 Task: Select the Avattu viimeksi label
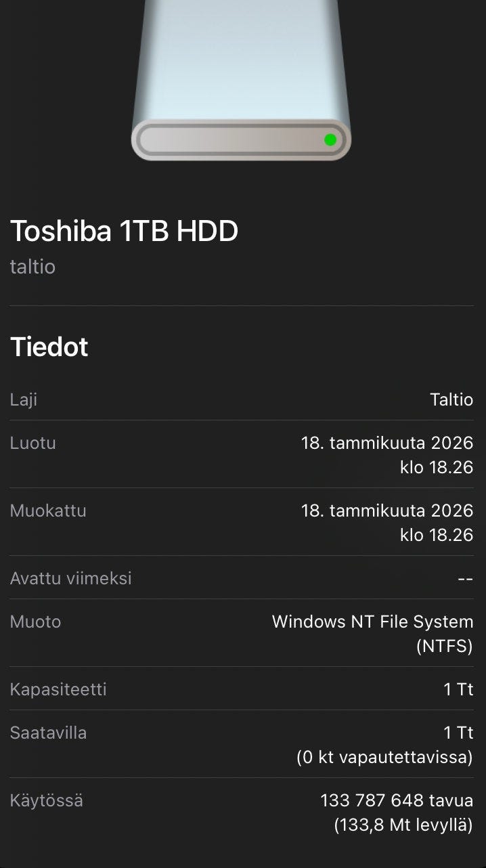pyautogui.click(x=70, y=578)
